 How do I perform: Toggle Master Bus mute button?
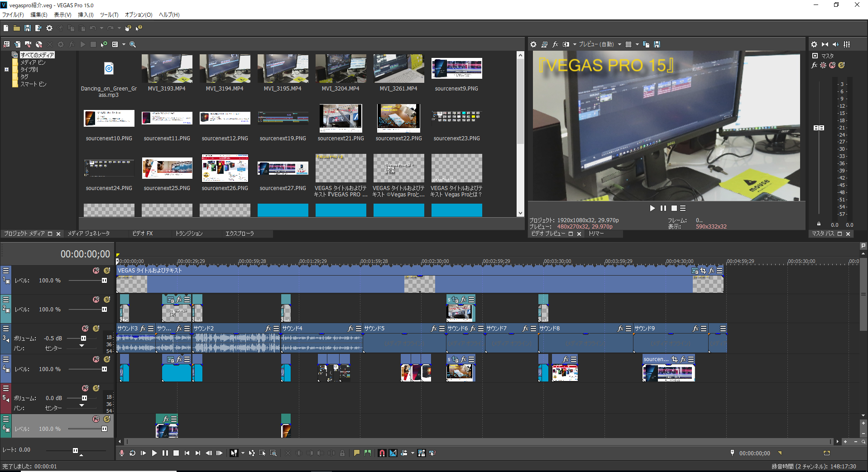pyautogui.click(x=832, y=65)
